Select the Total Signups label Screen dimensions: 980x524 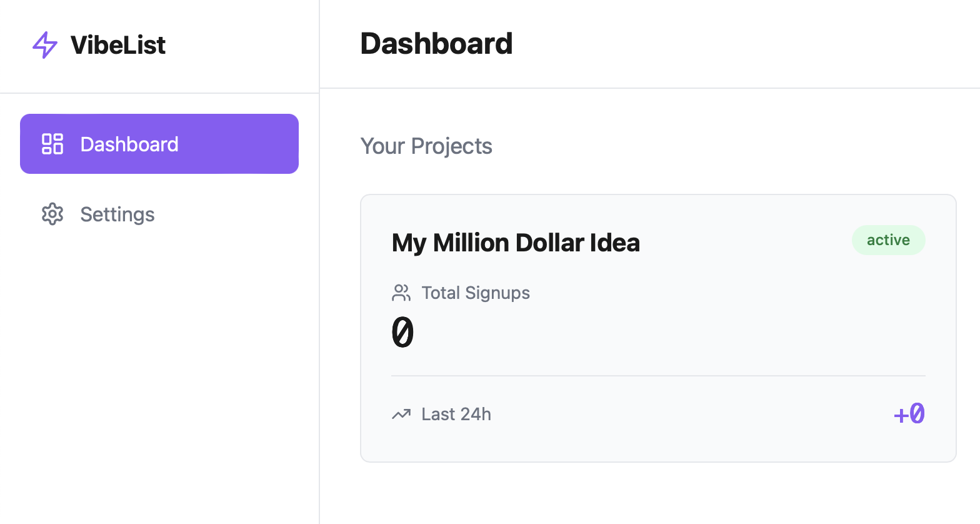coord(476,293)
